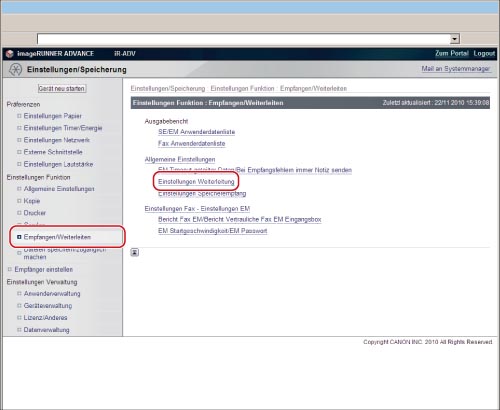Image resolution: width=500 pixels, height=410 pixels.
Task: Click the Canon imageRUNNER logo icon
Action: coord(9,54)
